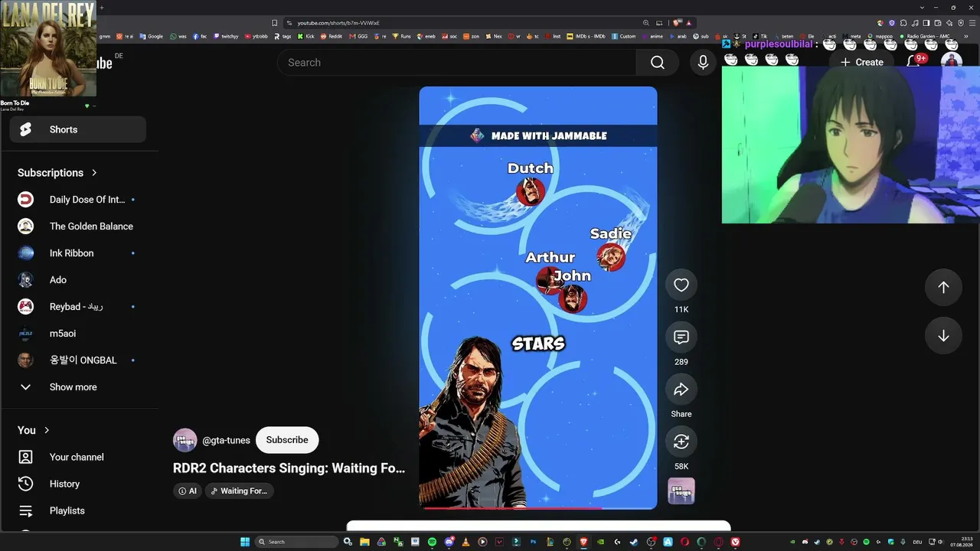Image resolution: width=980 pixels, height=551 pixels.
Task: Open Playlists in sidebar
Action: (77, 510)
